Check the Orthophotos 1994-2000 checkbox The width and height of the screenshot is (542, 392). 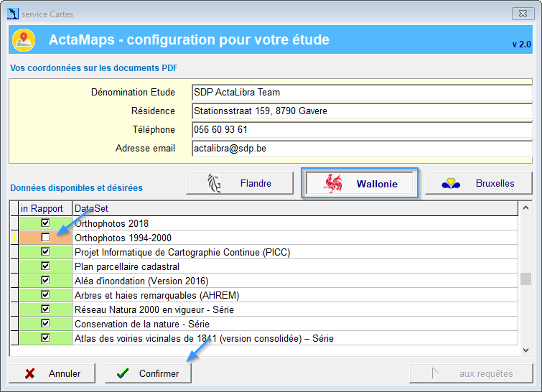pyautogui.click(x=45, y=238)
